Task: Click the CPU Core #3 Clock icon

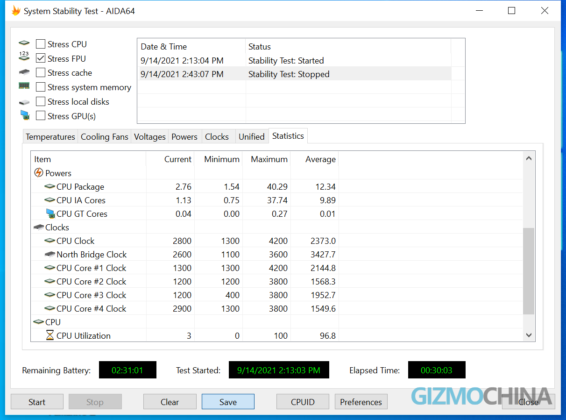Action: click(50, 295)
